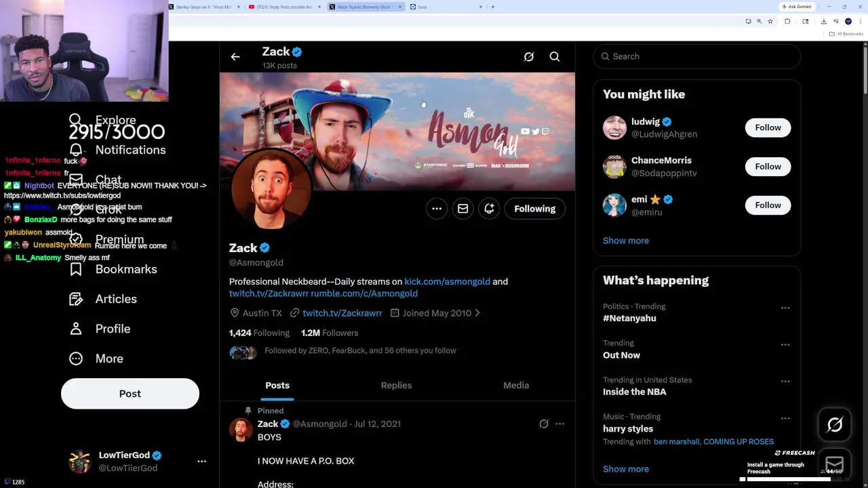Open Zack's round profile picture
Viewport: 868px width, 488px height.
pos(272,189)
